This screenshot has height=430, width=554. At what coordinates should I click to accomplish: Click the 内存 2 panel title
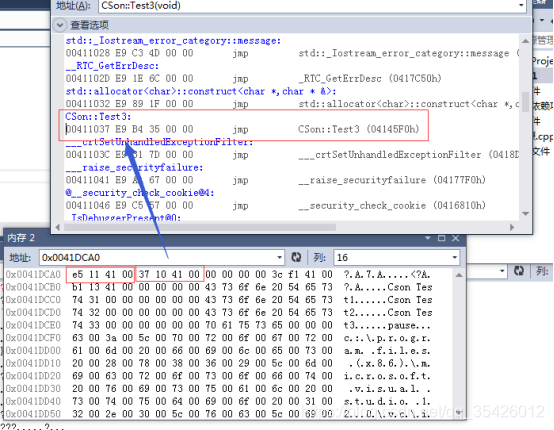21,238
